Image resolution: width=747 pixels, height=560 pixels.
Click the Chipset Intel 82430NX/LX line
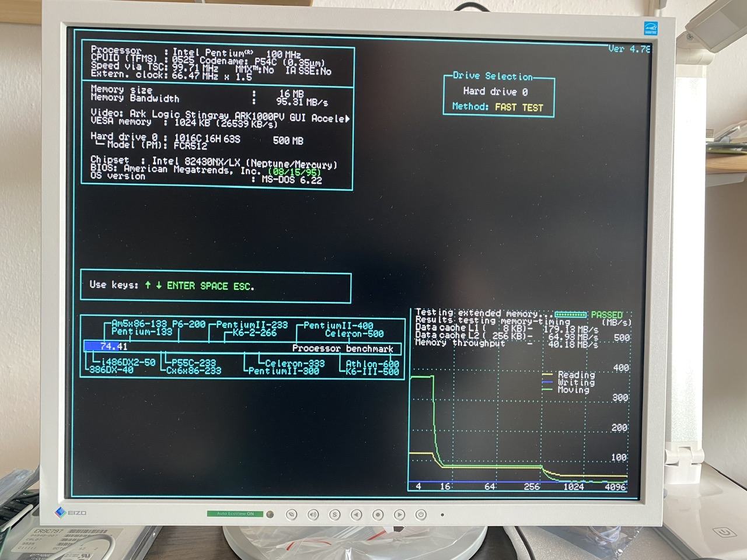pos(214,162)
